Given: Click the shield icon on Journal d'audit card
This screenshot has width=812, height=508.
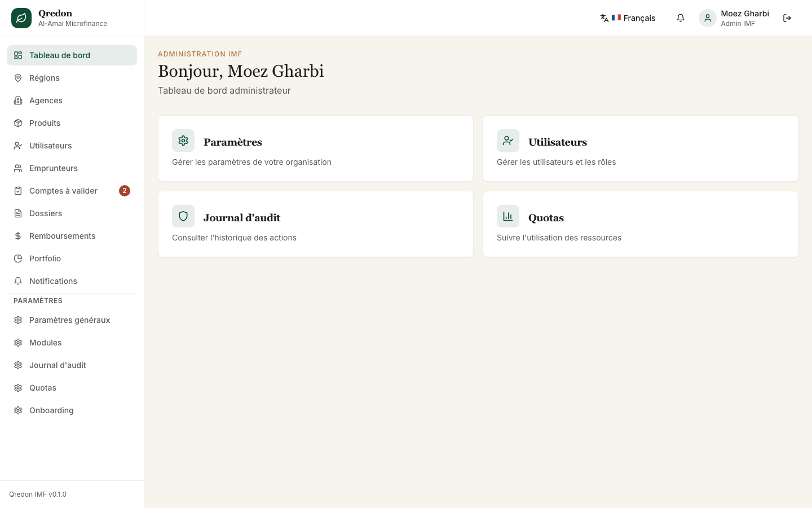Looking at the screenshot, I should (x=183, y=216).
